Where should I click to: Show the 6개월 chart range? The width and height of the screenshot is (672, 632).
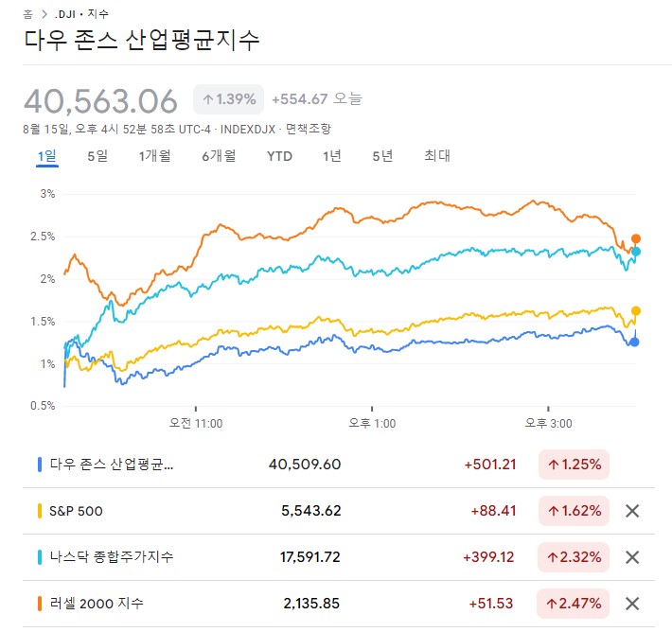(218, 156)
